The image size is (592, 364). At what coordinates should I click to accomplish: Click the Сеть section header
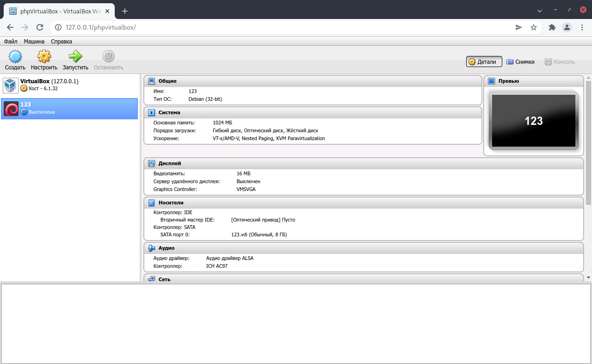(364, 278)
